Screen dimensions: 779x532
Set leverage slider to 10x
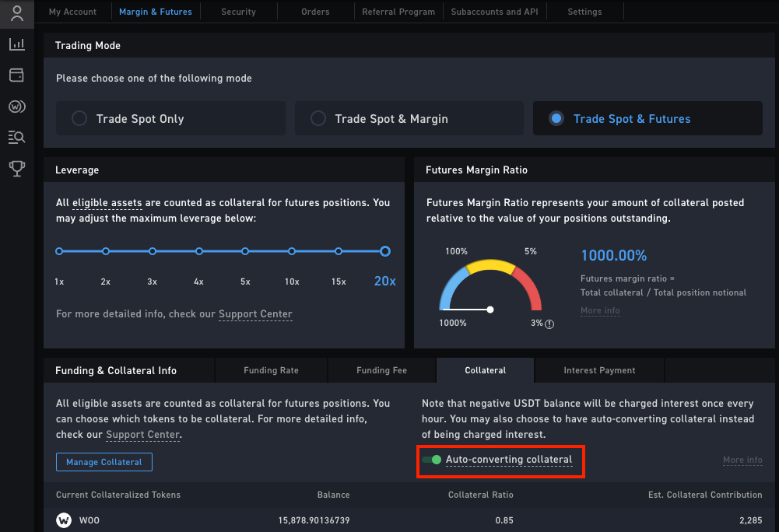[292, 251]
